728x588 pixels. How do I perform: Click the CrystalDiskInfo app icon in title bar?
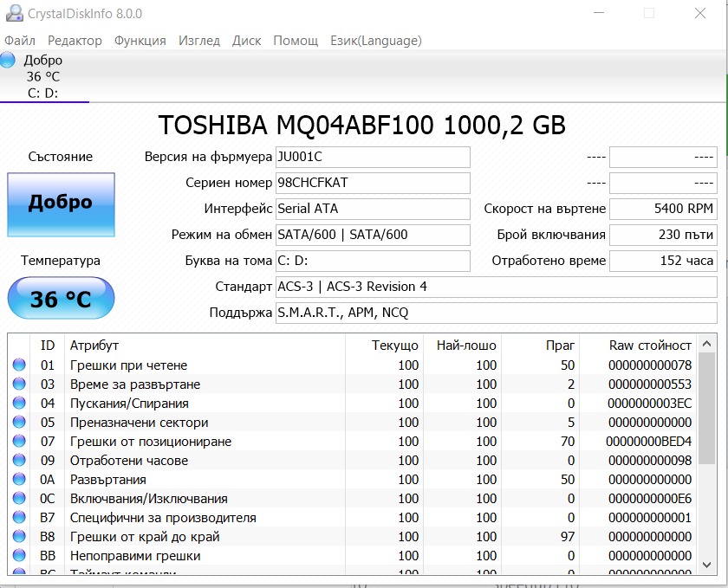pyautogui.click(x=14, y=14)
